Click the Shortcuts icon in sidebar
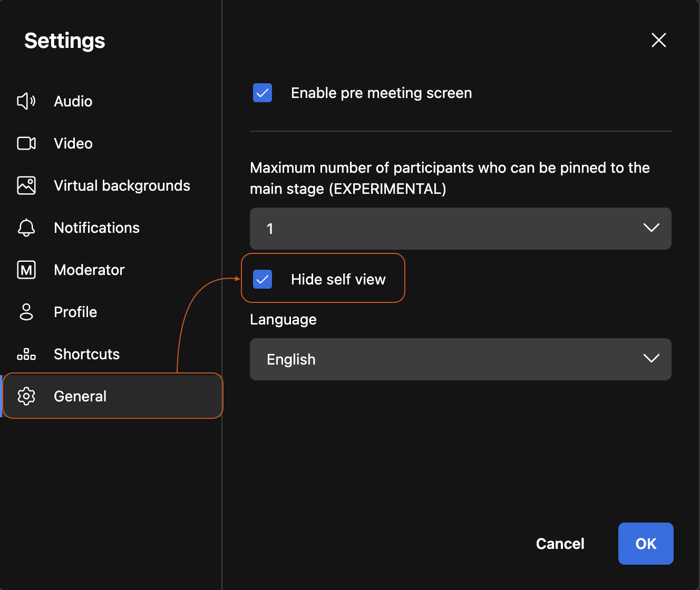The width and height of the screenshot is (700, 590). [x=26, y=354]
